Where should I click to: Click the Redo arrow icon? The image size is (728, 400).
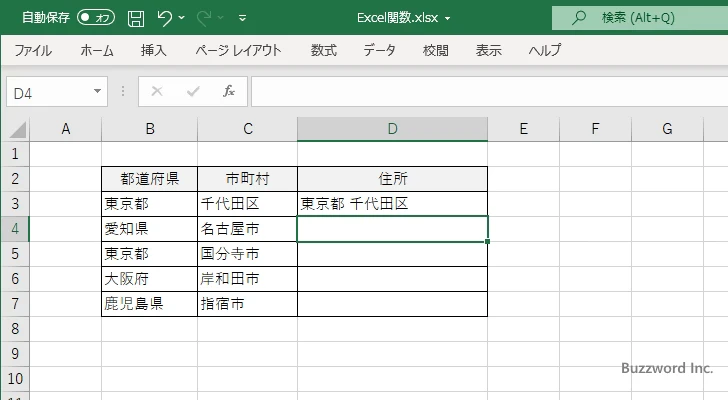203,18
